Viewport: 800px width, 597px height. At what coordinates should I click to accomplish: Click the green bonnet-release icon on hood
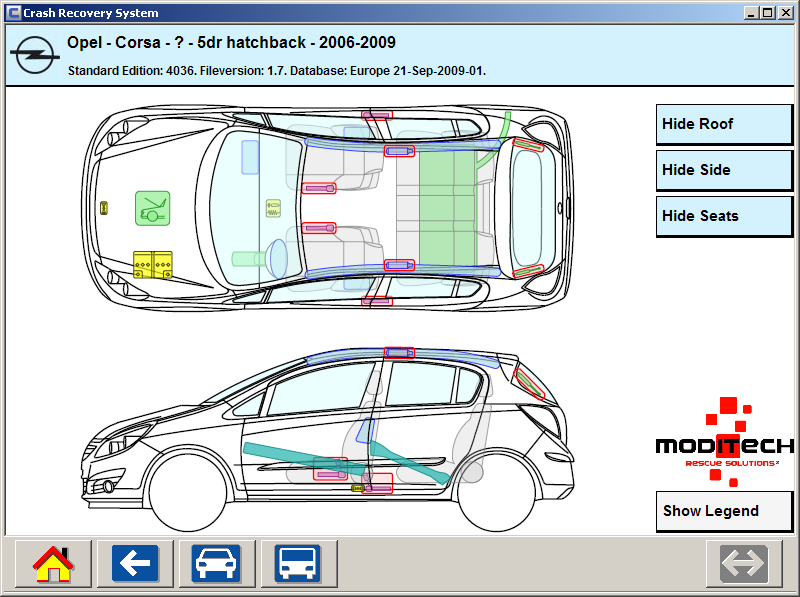pos(153,208)
